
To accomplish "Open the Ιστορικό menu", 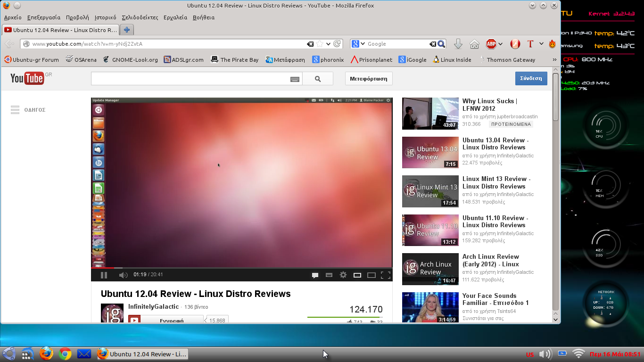I will (x=105, y=17).
